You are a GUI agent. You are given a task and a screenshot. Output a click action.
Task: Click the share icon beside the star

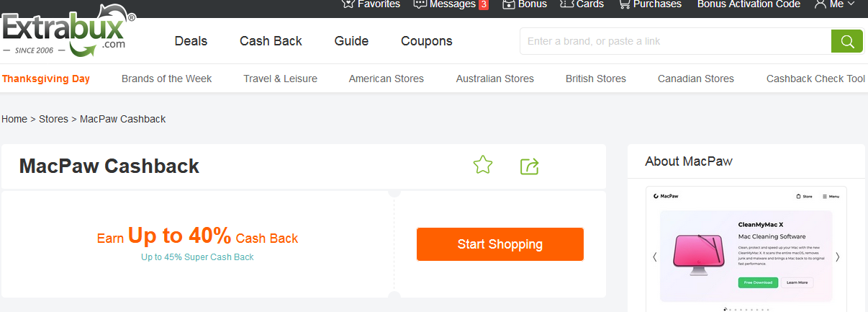[530, 166]
